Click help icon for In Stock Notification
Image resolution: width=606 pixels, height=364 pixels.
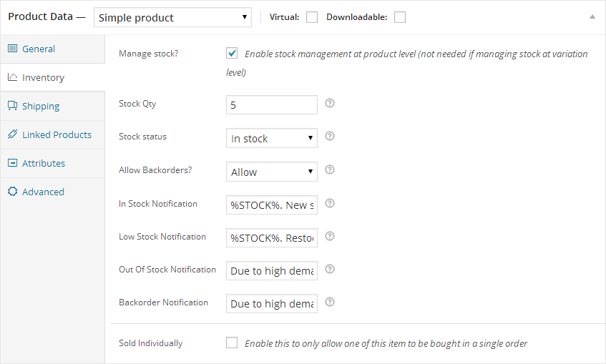pos(330,203)
